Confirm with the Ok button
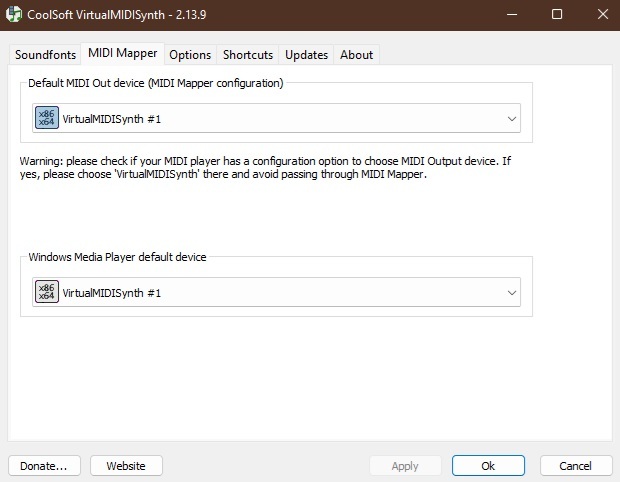 tap(488, 466)
